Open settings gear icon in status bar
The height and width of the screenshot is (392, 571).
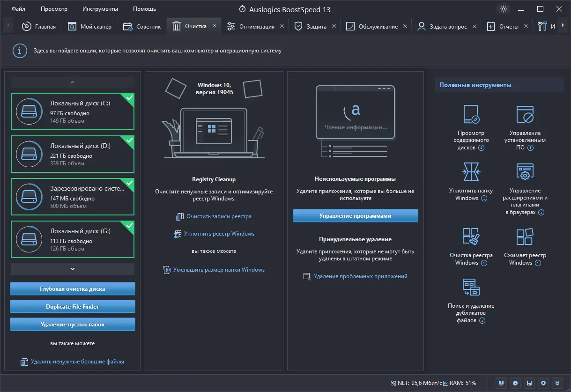(x=543, y=383)
